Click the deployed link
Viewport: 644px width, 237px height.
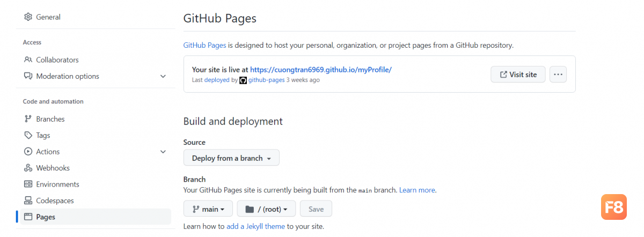click(x=217, y=80)
